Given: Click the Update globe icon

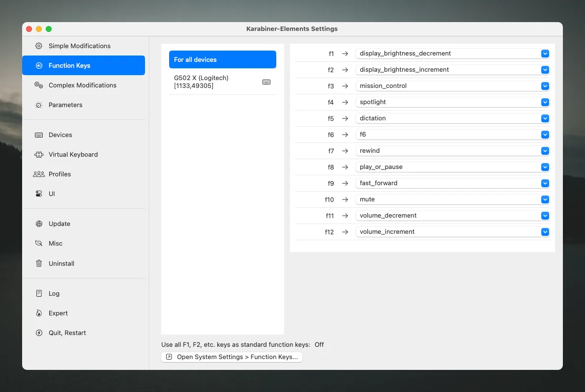Looking at the screenshot, I should 39,224.
